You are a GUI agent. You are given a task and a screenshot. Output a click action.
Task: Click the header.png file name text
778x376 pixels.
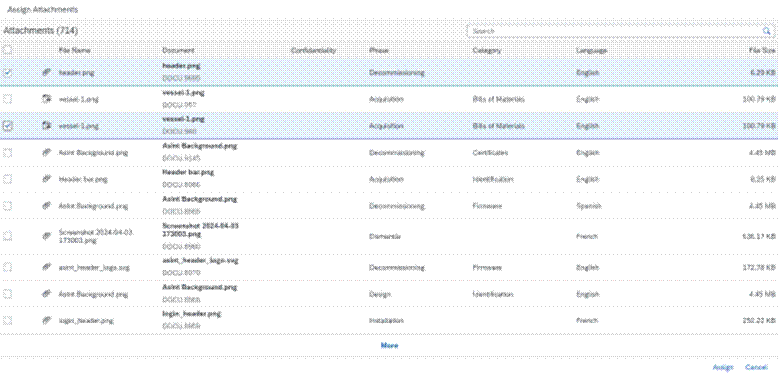[76, 72]
